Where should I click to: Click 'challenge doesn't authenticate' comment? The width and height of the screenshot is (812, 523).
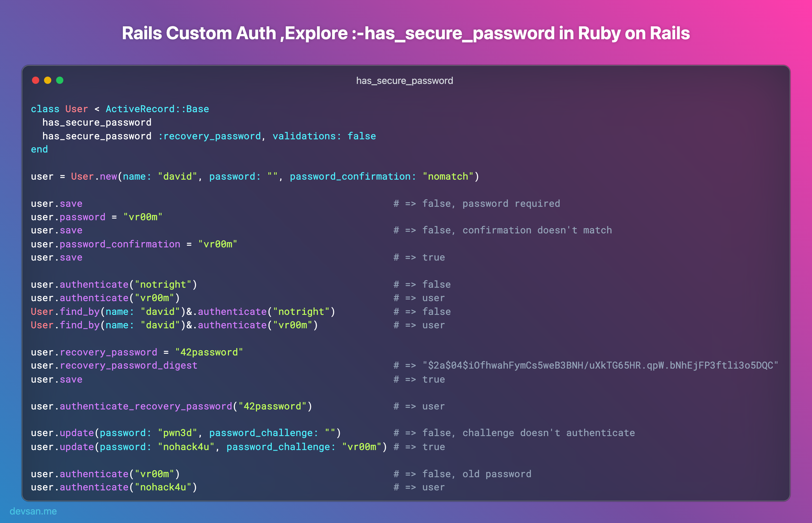[548, 433]
